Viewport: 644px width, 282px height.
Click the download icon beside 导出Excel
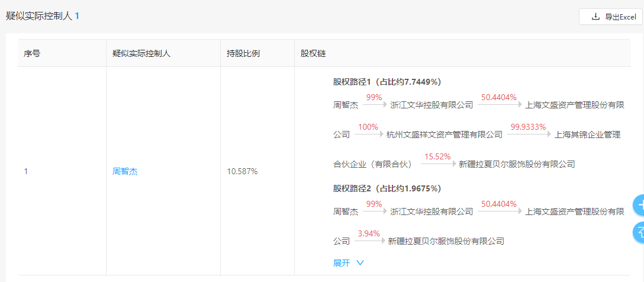[595, 17]
